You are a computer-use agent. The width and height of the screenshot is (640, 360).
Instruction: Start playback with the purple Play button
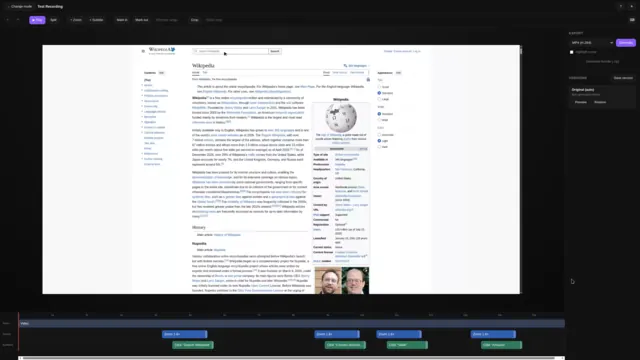pos(37,20)
